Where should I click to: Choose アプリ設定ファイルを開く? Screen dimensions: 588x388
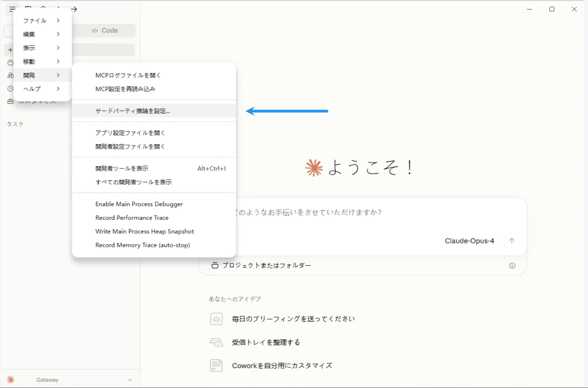coord(154,133)
